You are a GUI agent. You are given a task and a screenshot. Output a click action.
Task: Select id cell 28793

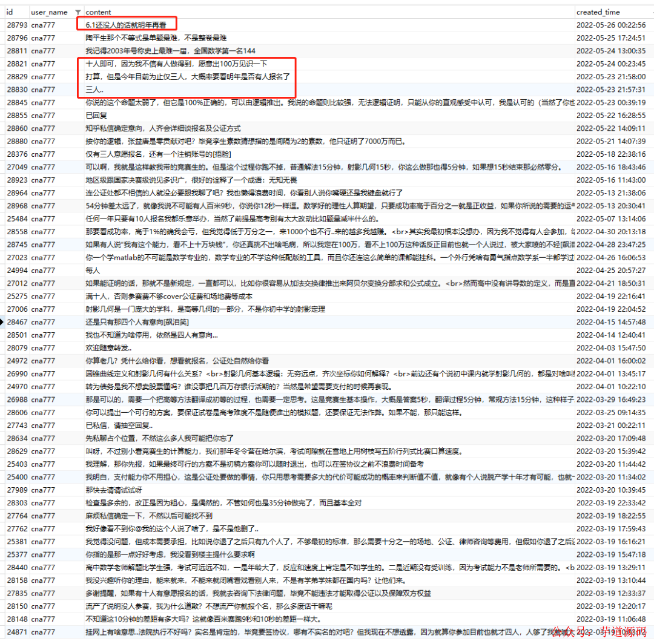[17, 25]
